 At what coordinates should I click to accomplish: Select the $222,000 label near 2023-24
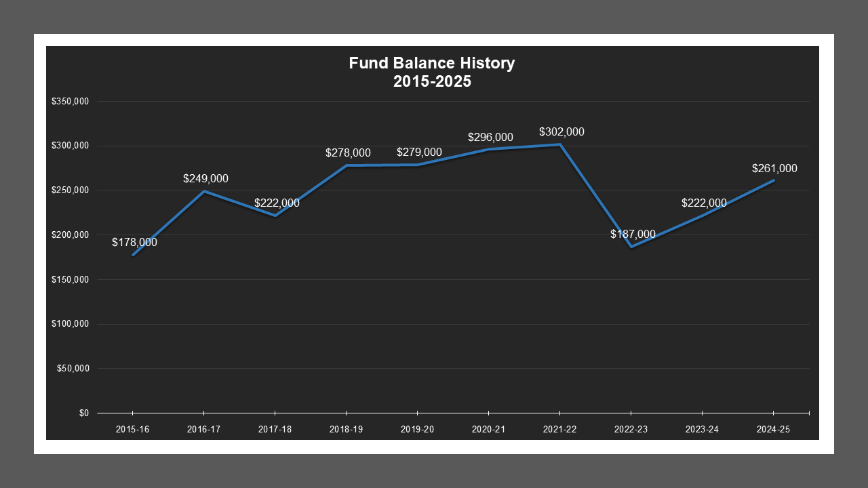coord(703,203)
